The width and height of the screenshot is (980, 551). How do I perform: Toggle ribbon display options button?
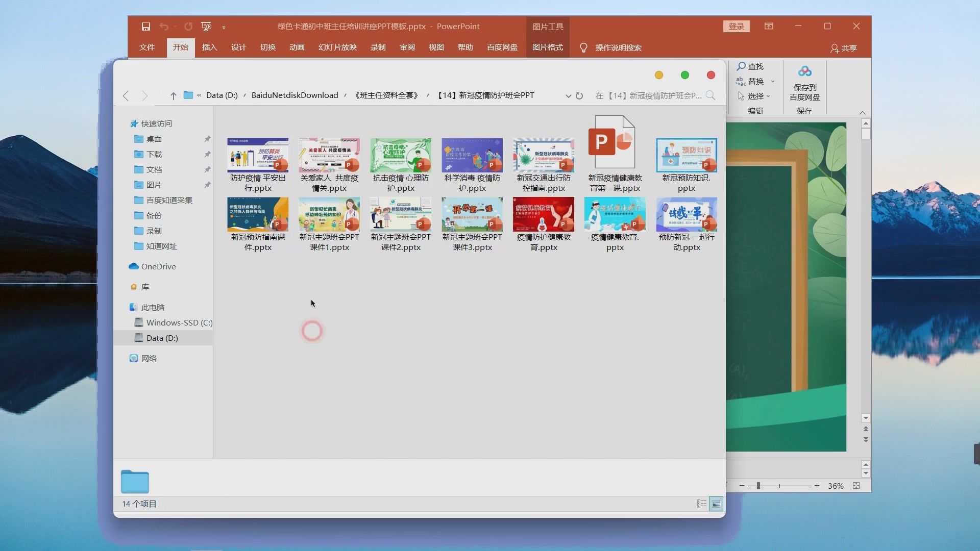(x=769, y=27)
